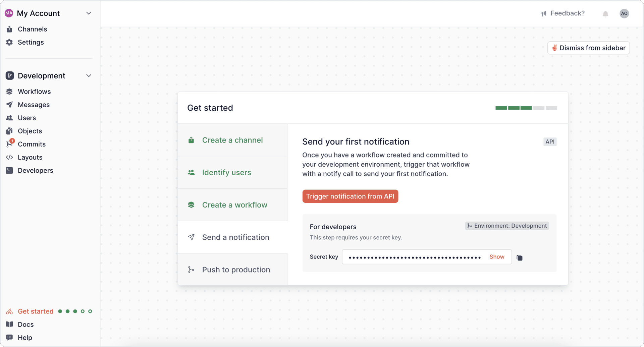Click the Objects icon in sidebar
The height and width of the screenshot is (347, 644).
[9, 131]
